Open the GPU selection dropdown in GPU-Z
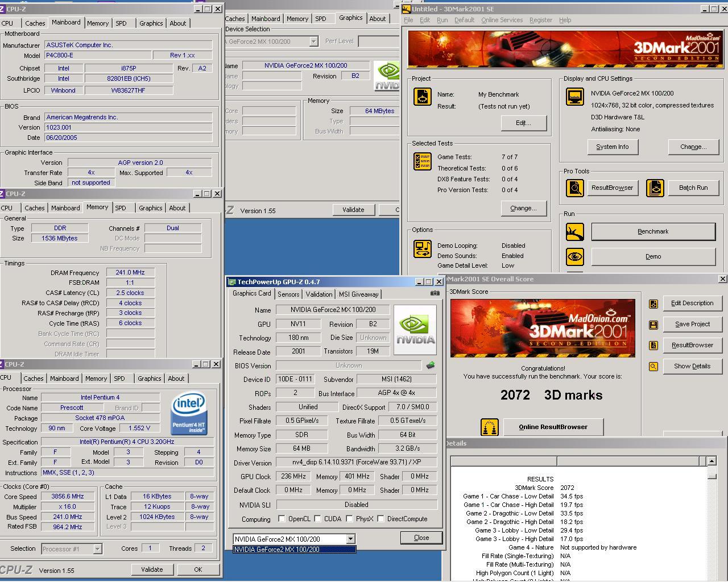728x582 pixels. point(350,539)
